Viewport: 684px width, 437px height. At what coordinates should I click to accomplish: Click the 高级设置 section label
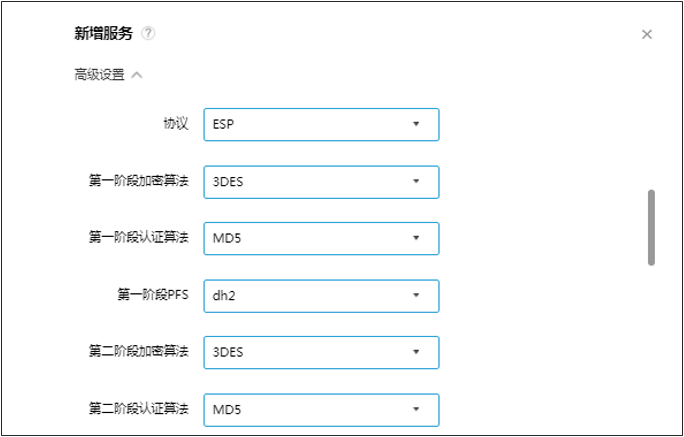point(99,74)
